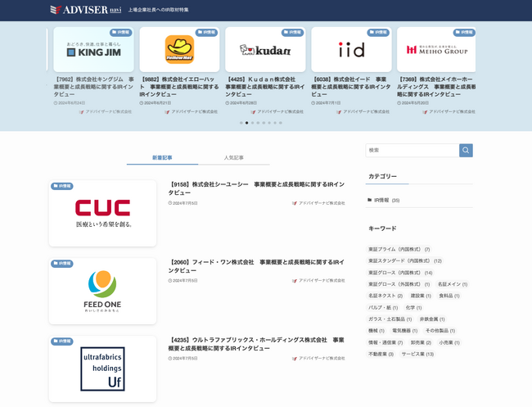Viewport: 532px width, 407px height.
Task: Click the first carousel pagination dot
Action: [x=241, y=123]
